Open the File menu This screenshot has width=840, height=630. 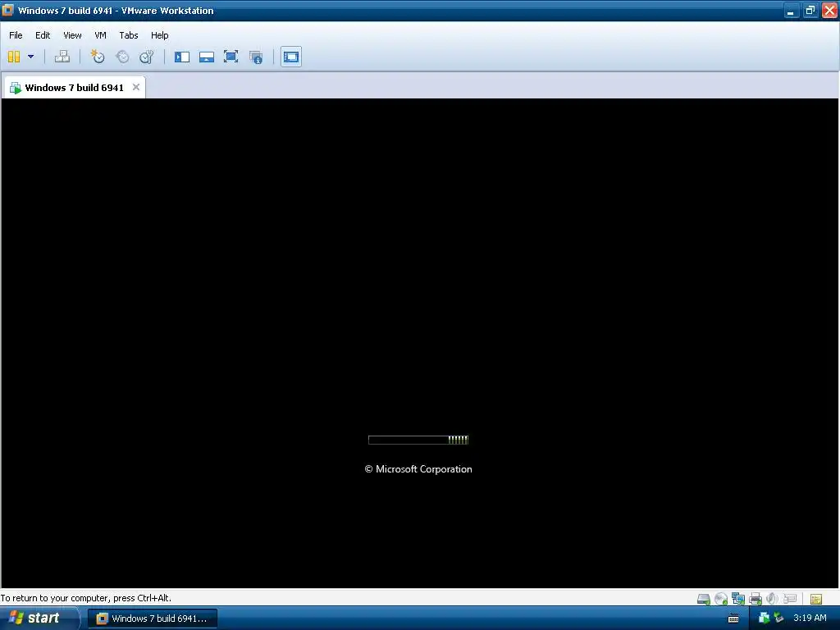pos(16,35)
